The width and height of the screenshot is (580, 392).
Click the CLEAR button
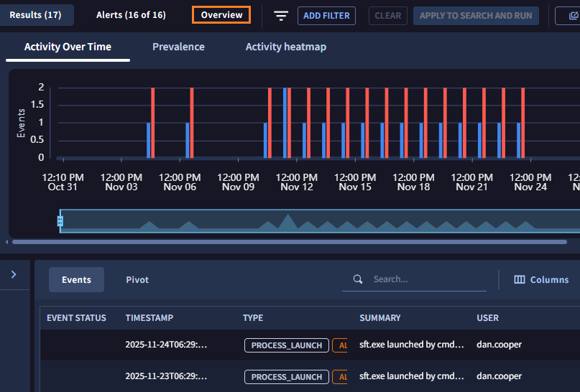[388, 16]
